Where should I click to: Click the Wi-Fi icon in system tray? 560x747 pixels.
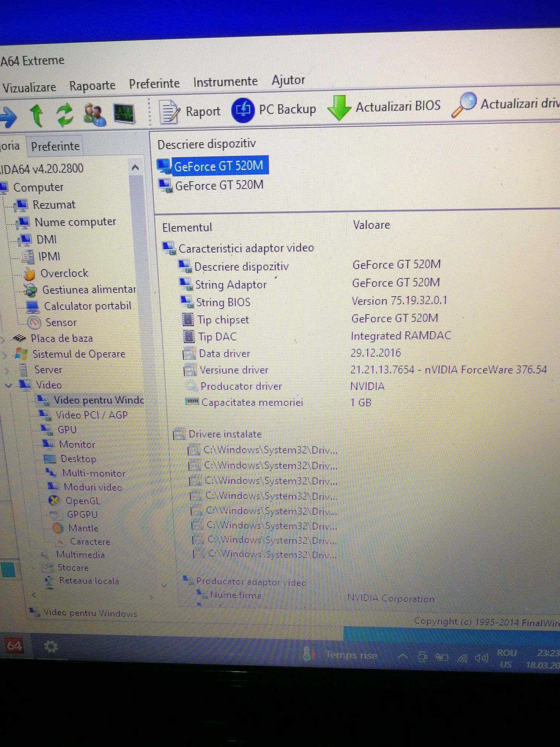463,658
